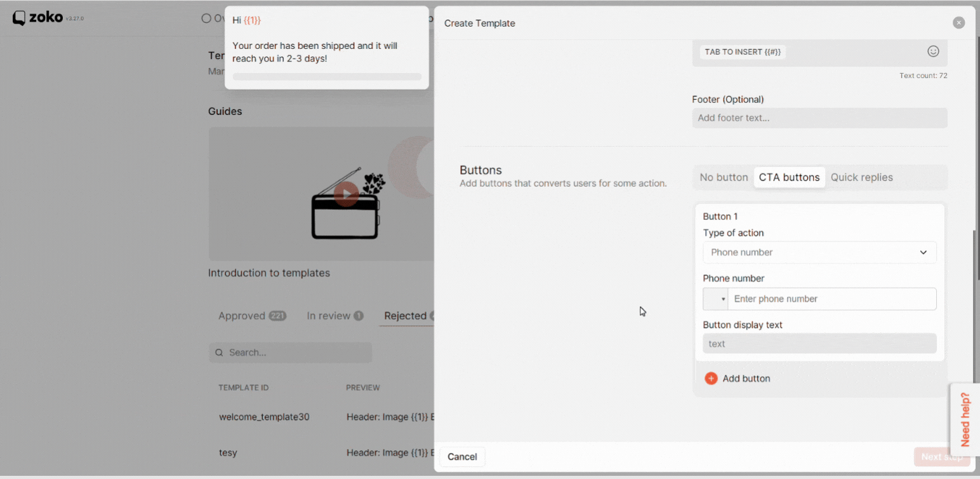This screenshot has height=479, width=980.
Task: Click the 221 count badge on Approved
Action: [x=277, y=316]
